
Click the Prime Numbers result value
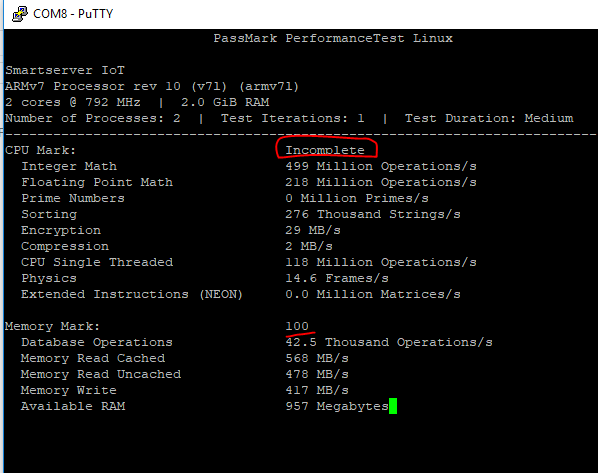[357, 198]
